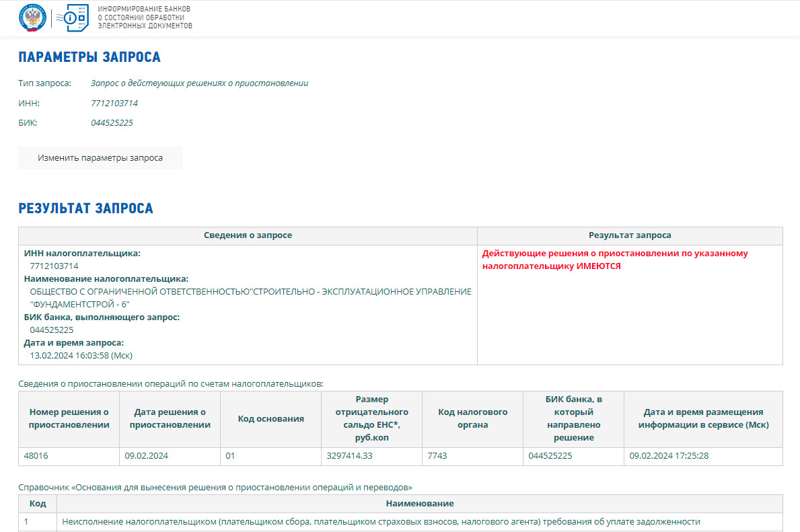Click the "ПАРАМЕТРЫ ЗАПРОСА" heading
The image size is (800, 532).
pos(89,57)
